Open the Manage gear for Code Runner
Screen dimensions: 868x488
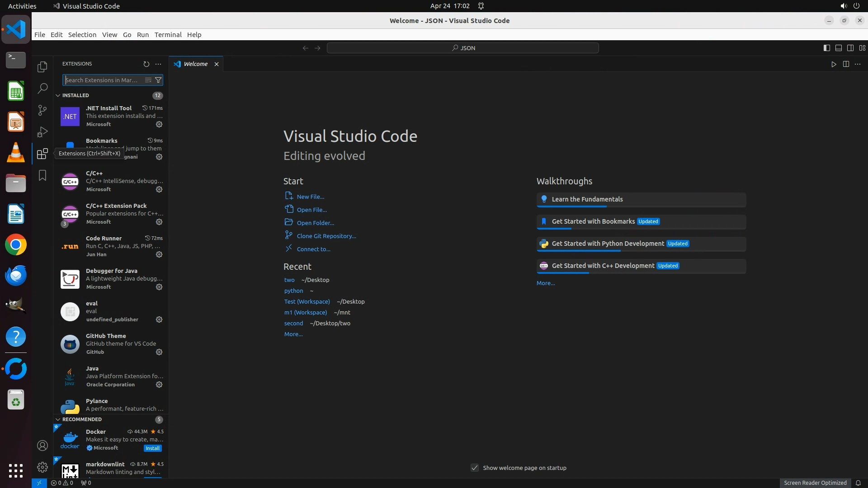[x=159, y=254]
